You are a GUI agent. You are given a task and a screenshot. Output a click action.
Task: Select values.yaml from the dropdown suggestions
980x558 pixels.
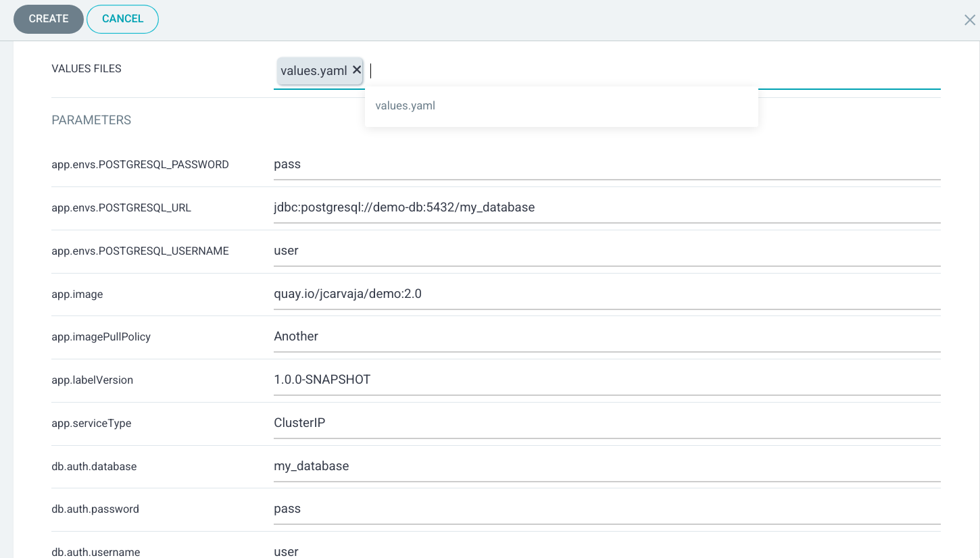561,106
